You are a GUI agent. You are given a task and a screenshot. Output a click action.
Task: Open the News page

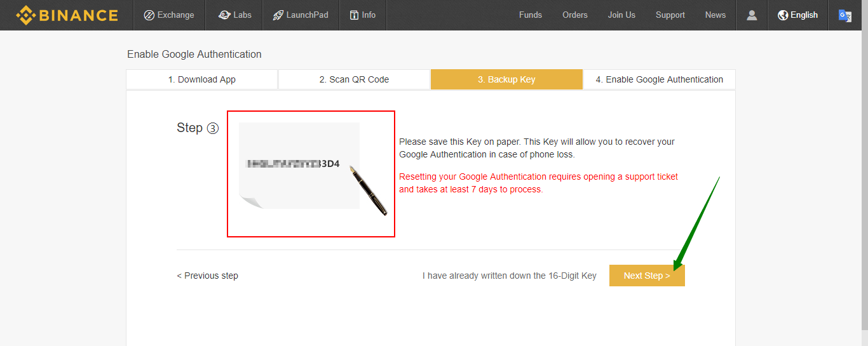click(x=715, y=15)
